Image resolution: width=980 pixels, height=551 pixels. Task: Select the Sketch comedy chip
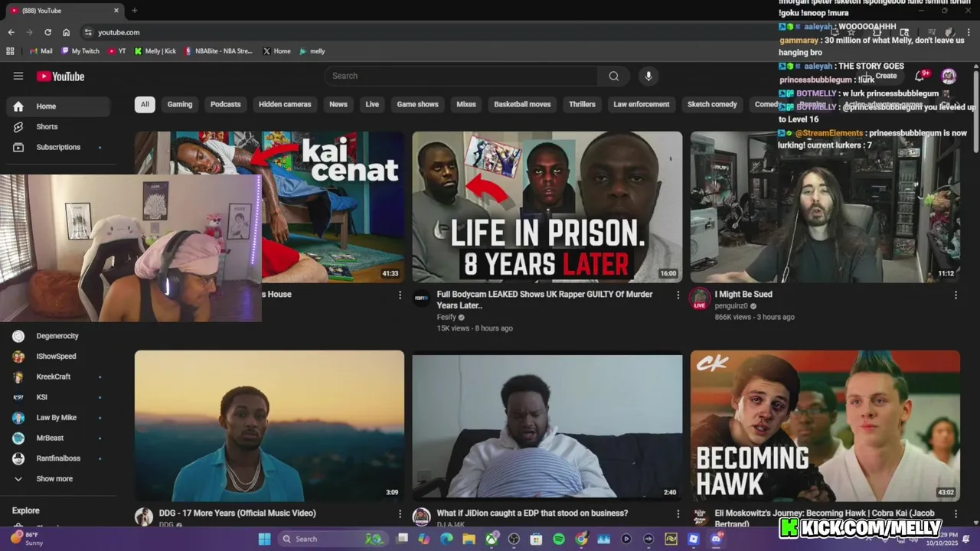tap(712, 104)
